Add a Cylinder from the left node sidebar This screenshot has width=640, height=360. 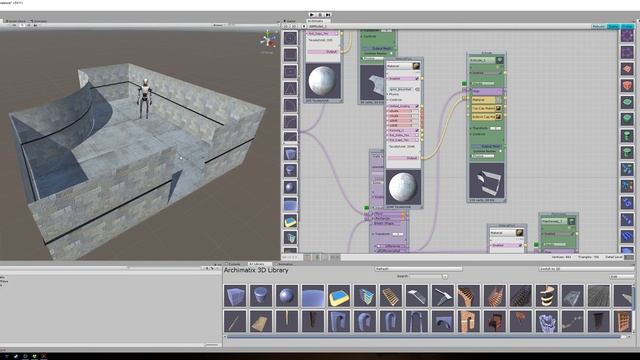coord(291,171)
